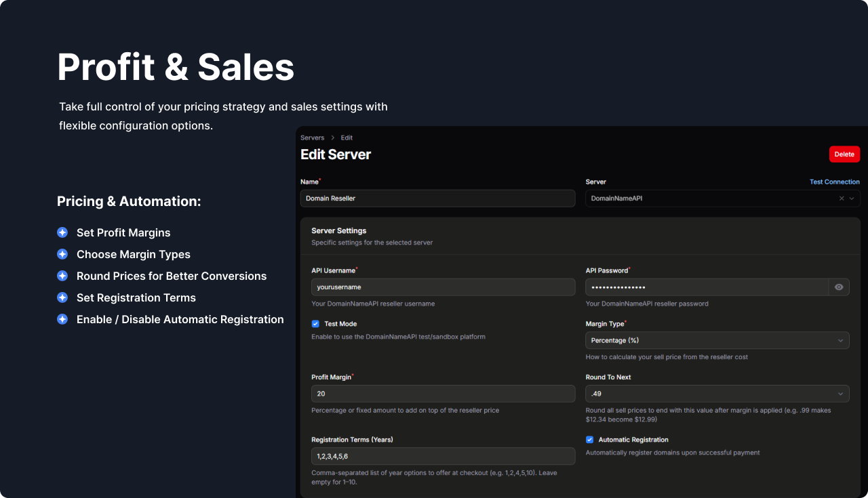Click the breadcrumb chevron separator icon
This screenshot has height=498, width=868.
pyautogui.click(x=333, y=138)
